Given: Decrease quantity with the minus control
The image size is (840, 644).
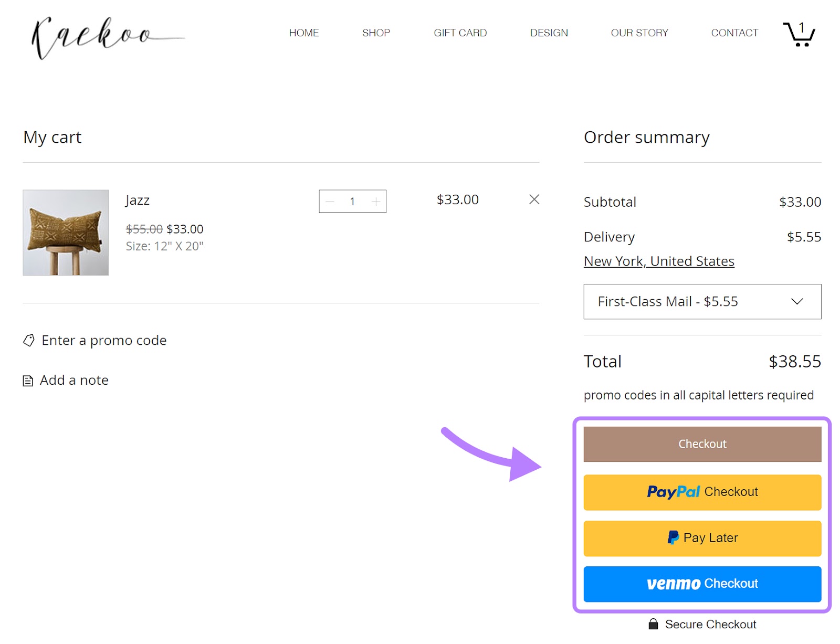Looking at the screenshot, I should (x=330, y=201).
